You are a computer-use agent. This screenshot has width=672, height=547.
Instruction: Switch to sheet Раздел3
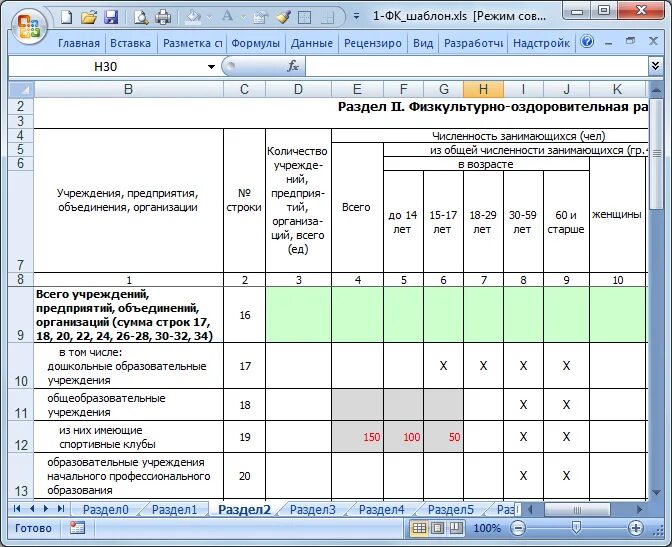click(x=312, y=510)
